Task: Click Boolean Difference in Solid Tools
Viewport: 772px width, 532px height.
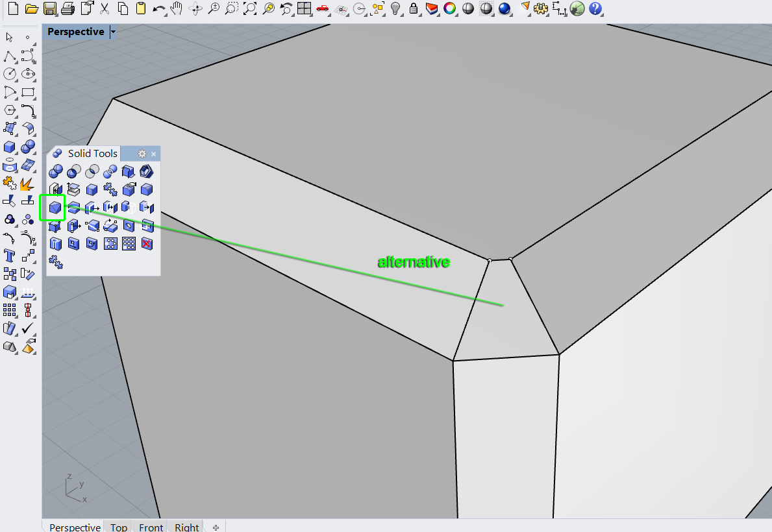Action: pos(74,171)
